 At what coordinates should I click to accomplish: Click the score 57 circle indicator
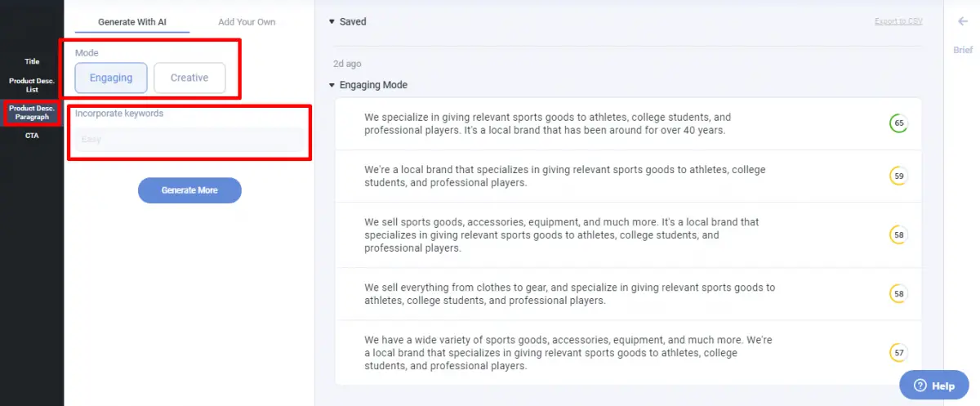898,353
